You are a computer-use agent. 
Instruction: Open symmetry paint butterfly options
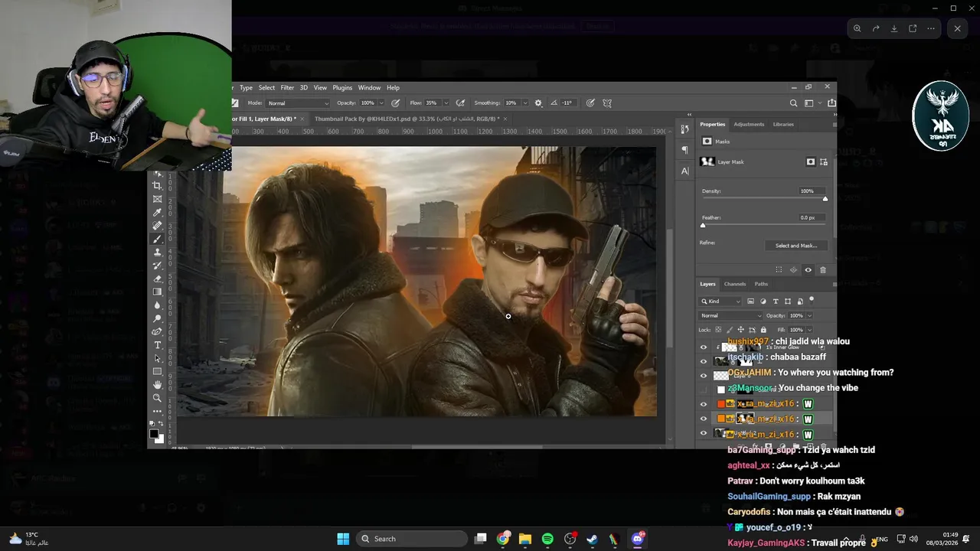pos(607,103)
